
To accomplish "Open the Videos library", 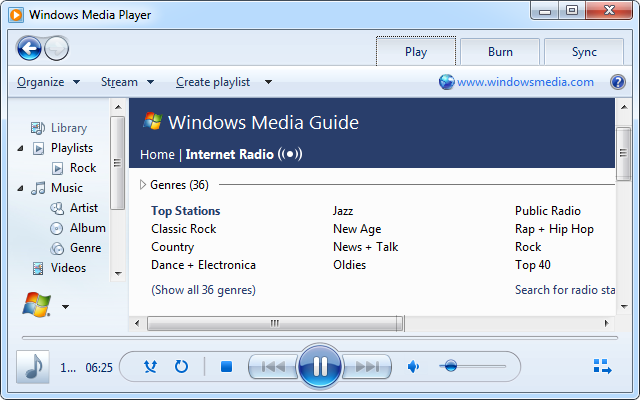I will tap(68, 268).
